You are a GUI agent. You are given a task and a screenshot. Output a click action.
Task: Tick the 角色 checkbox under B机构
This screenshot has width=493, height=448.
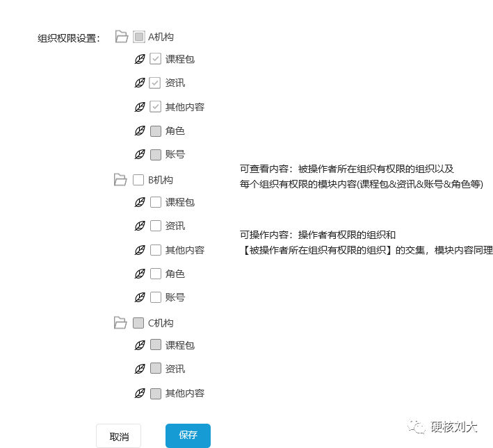tap(156, 274)
